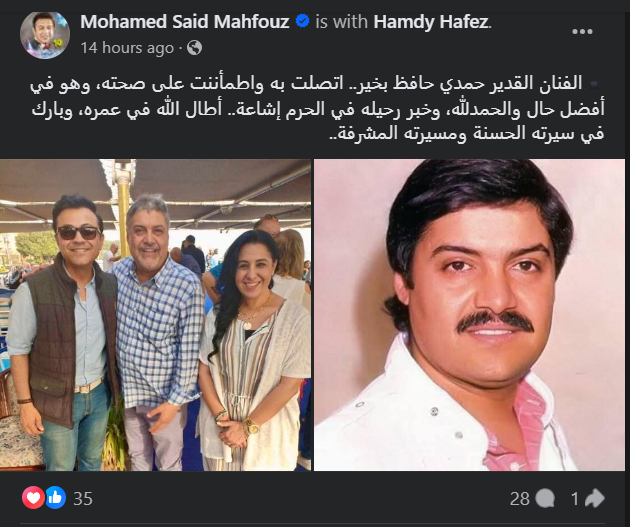Open the vintage portrait with pink background
The image size is (630, 527).
[x=469, y=315]
